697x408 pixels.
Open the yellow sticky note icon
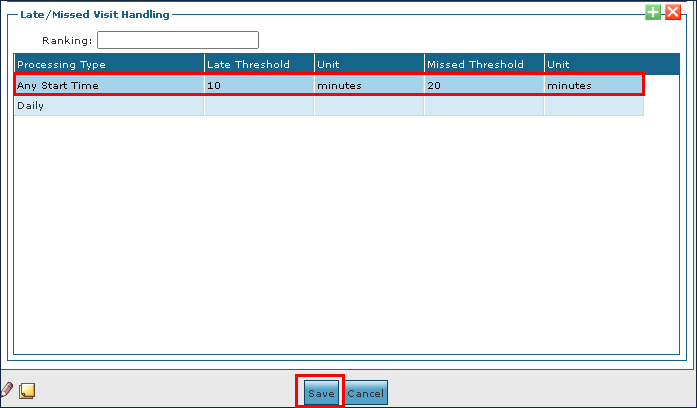[27, 391]
